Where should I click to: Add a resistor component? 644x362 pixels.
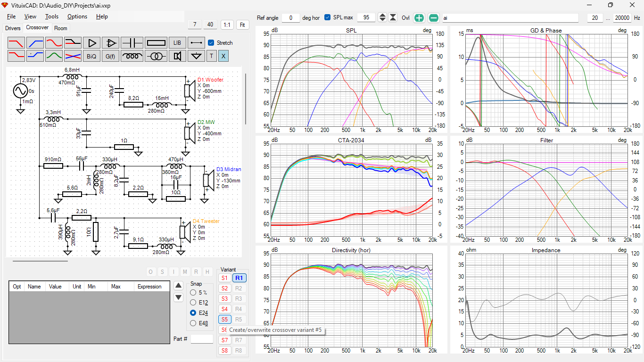point(156,43)
